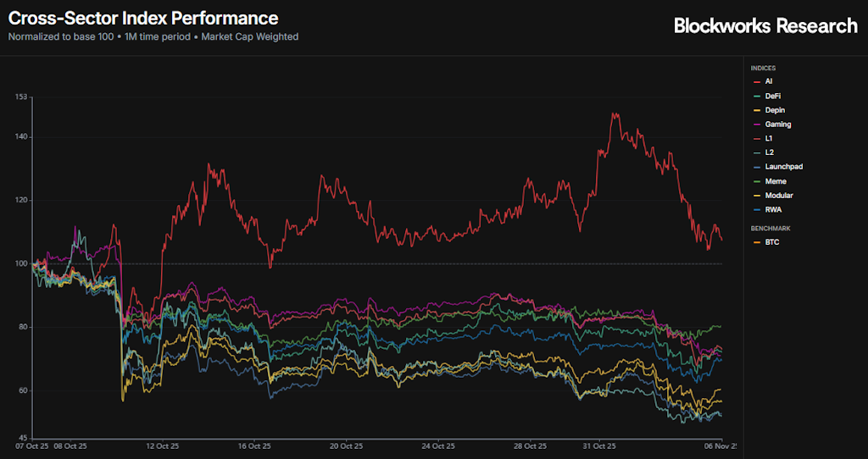Click the INDICES legend header
Viewport: 868px width, 459px height.
pyautogui.click(x=763, y=68)
